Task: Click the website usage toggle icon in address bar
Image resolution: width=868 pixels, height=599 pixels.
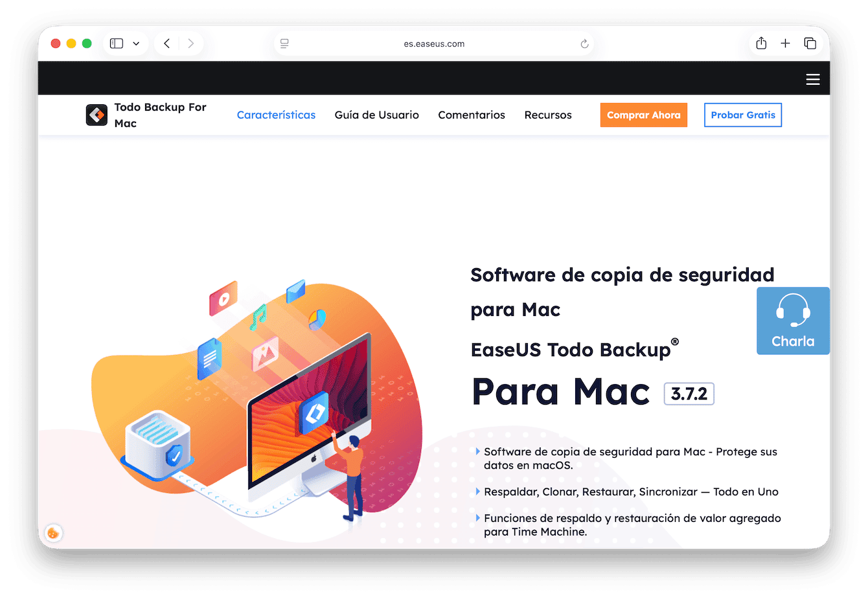Action: click(x=284, y=43)
